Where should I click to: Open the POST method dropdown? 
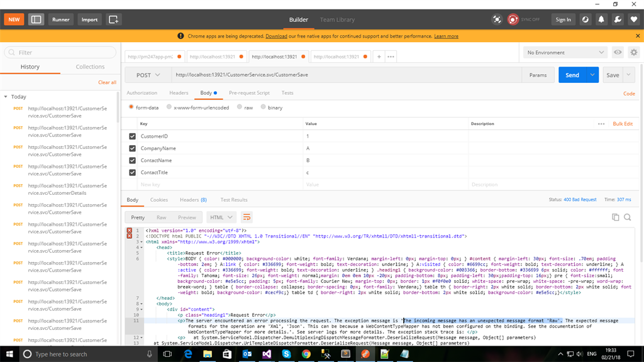148,75
